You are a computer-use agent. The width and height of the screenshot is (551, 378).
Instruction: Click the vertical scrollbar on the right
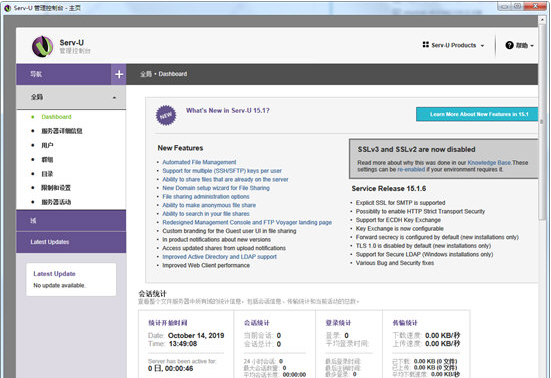(542, 123)
